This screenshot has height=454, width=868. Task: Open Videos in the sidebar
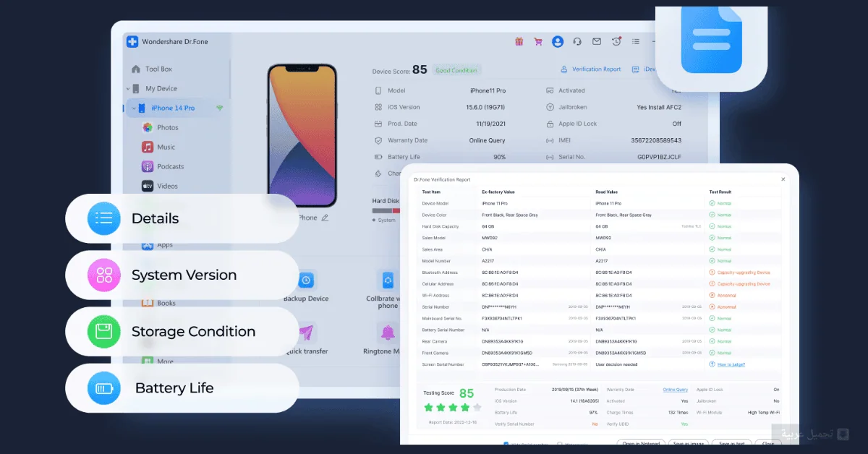(167, 186)
